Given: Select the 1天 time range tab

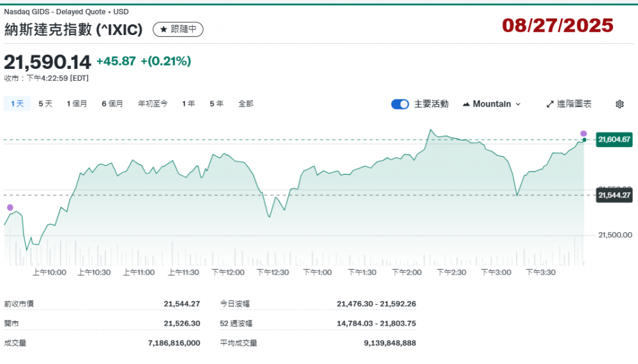Looking at the screenshot, I should [17, 103].
